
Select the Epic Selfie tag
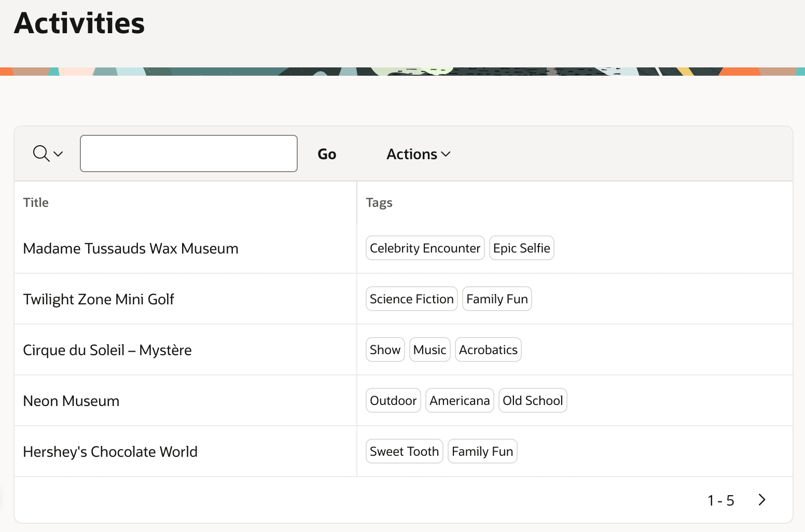click(x=522, y=248)
